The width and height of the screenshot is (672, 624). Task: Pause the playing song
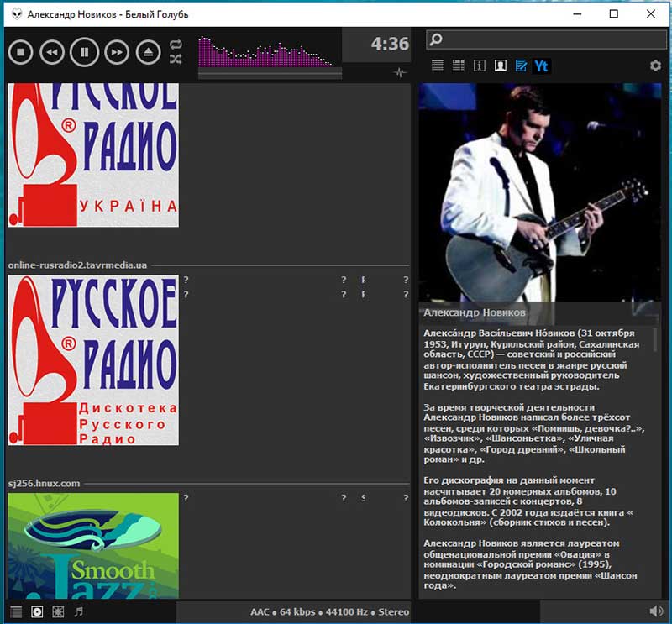click(x=84, y=52)
